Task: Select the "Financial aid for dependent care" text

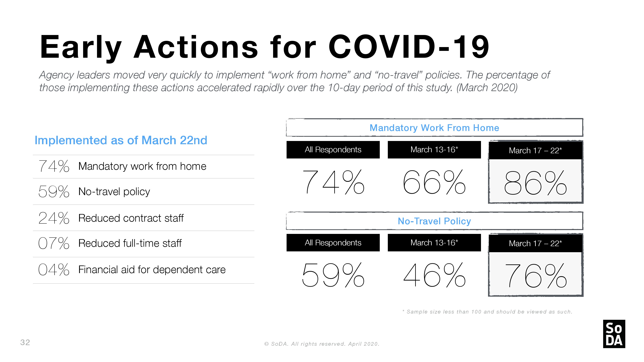Action: 152,269
